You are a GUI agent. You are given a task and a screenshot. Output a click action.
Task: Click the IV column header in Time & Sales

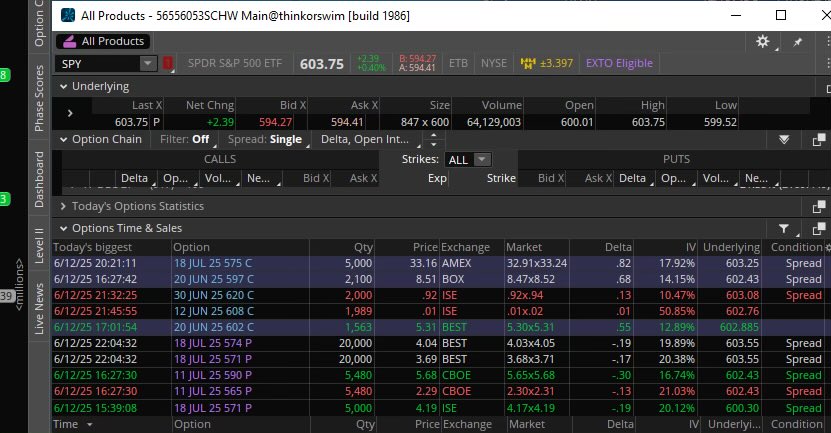(x=691, y=248)
